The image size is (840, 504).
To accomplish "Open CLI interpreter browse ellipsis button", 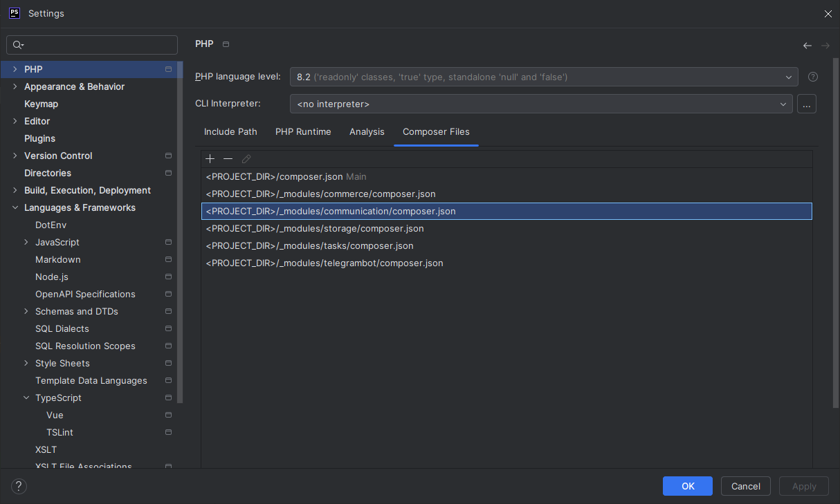I will pos(807,104).
